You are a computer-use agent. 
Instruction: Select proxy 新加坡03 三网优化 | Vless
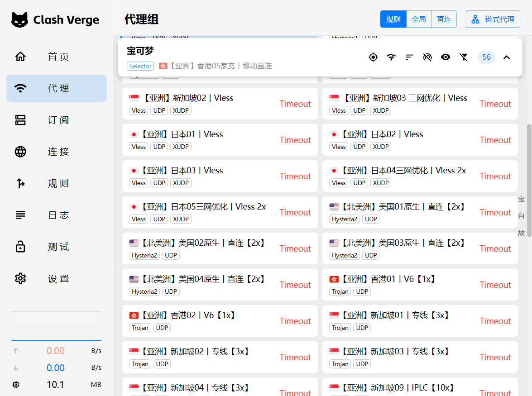(420, 104)
